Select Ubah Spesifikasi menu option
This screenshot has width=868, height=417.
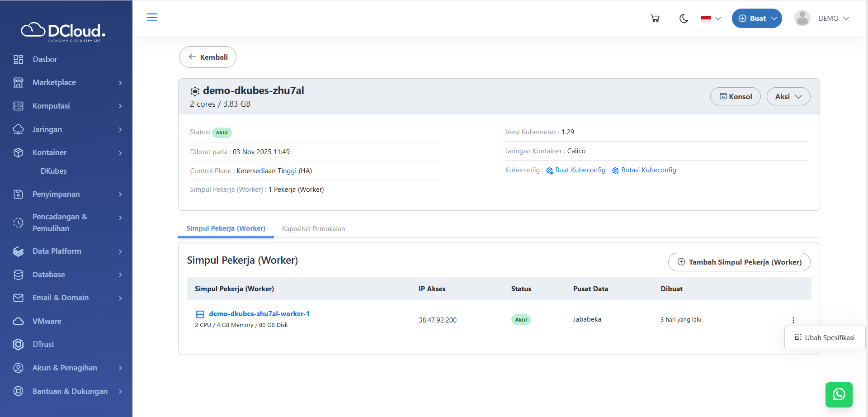point(825,337)
